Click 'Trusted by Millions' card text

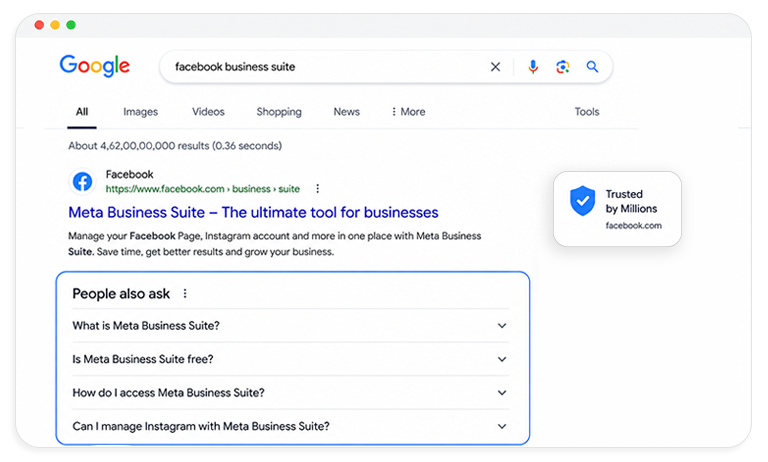[631, 201]
